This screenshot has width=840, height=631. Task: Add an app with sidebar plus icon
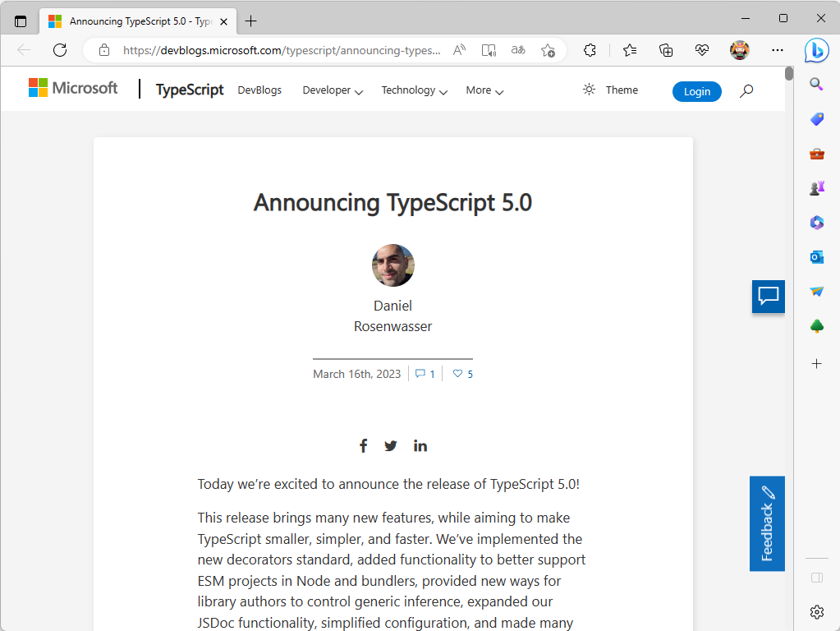[x=816, y=364]
